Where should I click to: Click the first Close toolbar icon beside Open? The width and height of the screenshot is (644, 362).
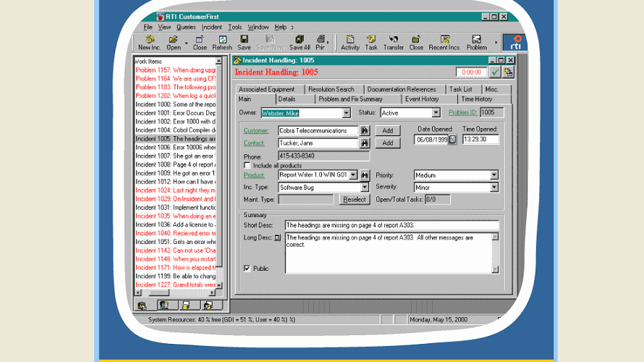tap(200, 43)
